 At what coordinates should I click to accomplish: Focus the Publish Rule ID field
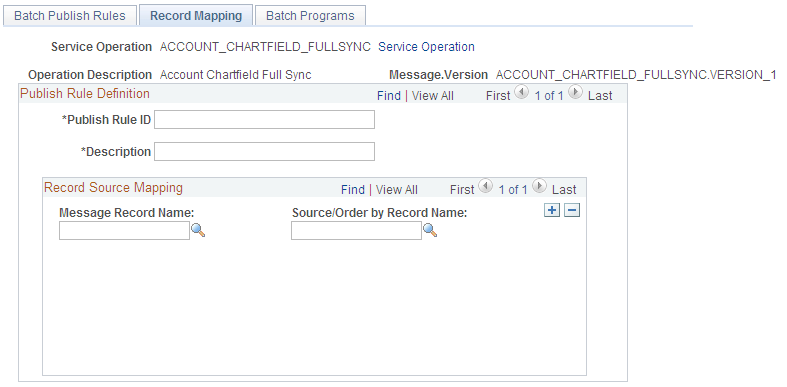coord(265,119)
